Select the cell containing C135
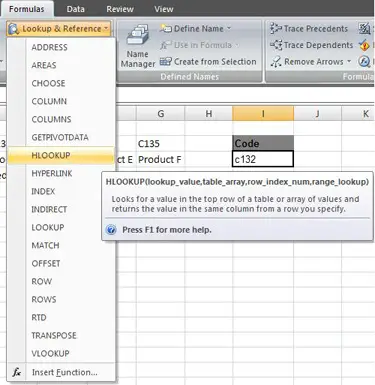Screen dimensions: 375x385 pos(160,143)
